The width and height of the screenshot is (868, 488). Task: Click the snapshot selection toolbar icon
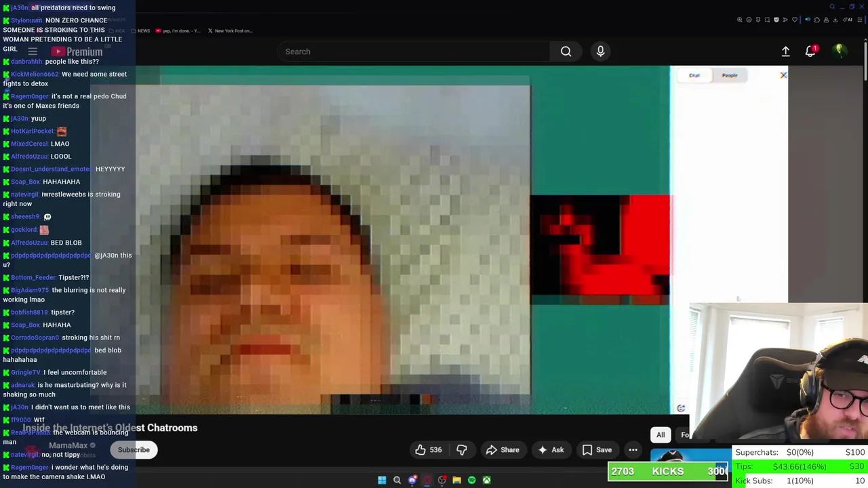[x=767, y=20]
